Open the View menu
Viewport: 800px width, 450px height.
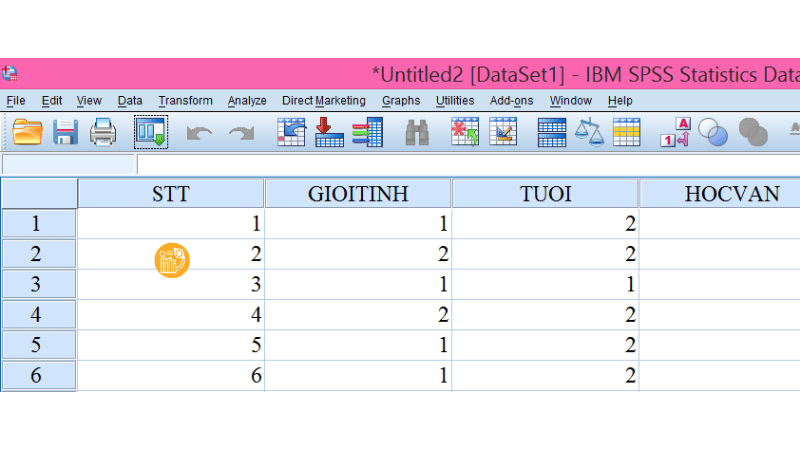point(89,101)
